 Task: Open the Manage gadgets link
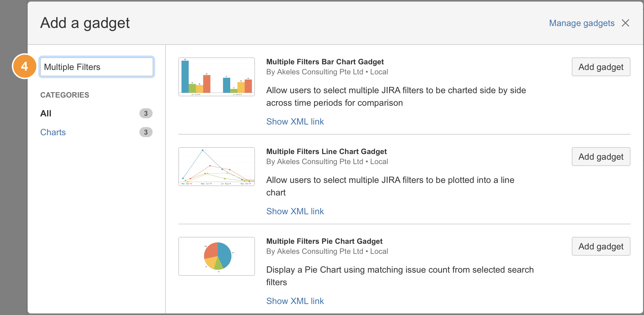click(x=582, y=23)
